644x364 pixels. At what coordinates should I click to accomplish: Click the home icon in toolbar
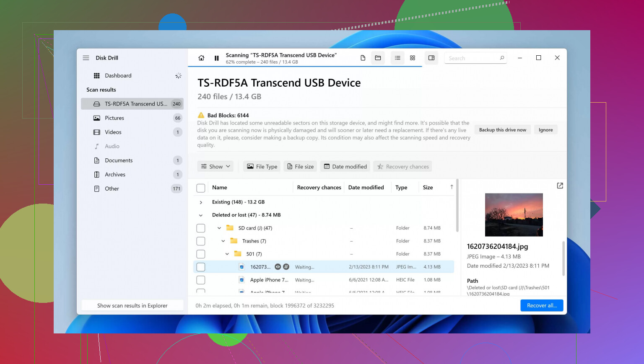[201, 58]
